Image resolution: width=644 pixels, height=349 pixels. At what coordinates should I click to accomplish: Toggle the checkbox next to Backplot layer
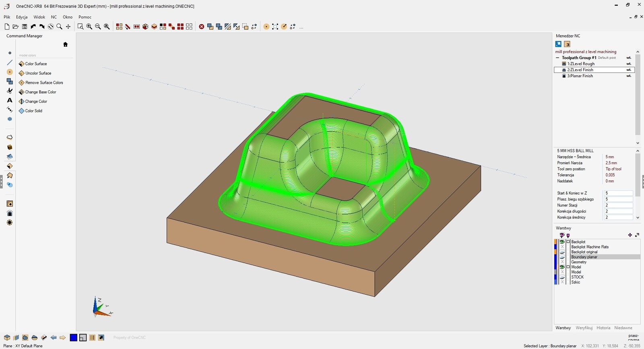point(568,242)
